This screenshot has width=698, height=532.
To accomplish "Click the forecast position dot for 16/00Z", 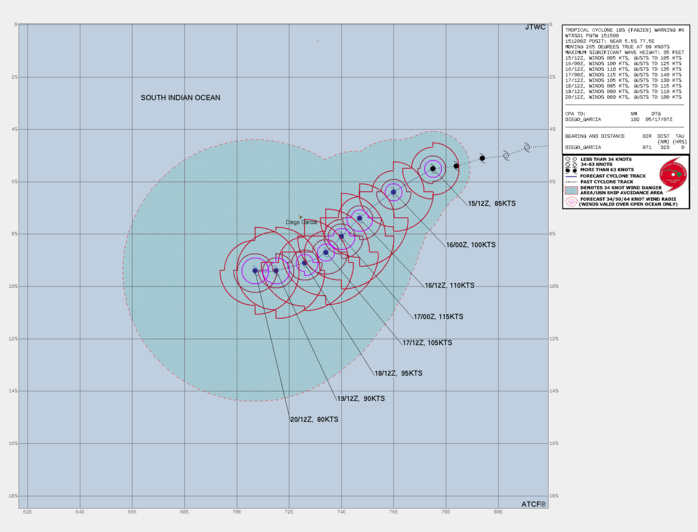I will click(394, 191).
